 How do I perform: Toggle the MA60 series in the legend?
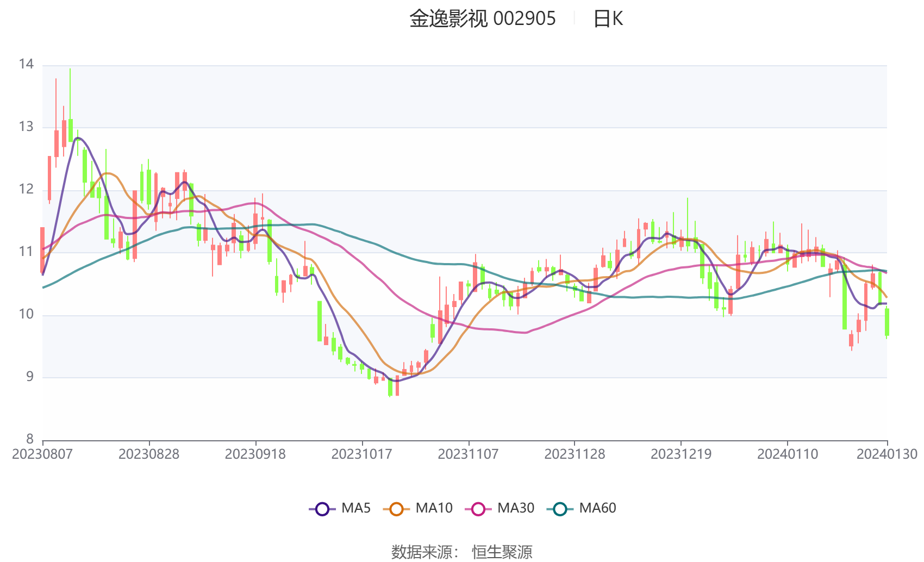tap(582, 508)
